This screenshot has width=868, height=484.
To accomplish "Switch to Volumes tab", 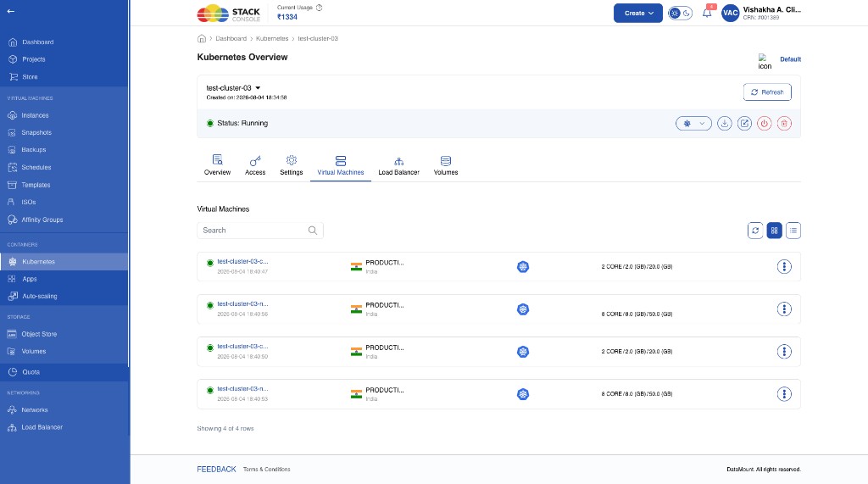I will pyautogui.click(x=446, y=165).
